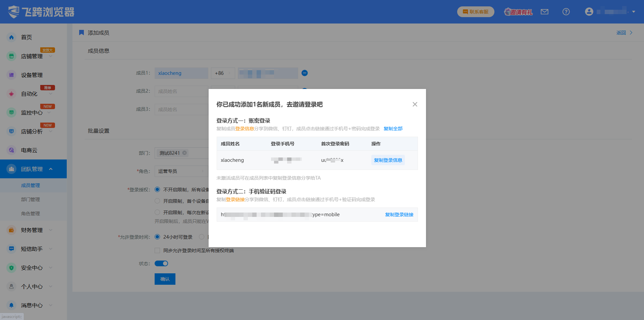Click the help question mark icon
The height and width of the screenshot is (320, 644).
[x=566, y=12]
